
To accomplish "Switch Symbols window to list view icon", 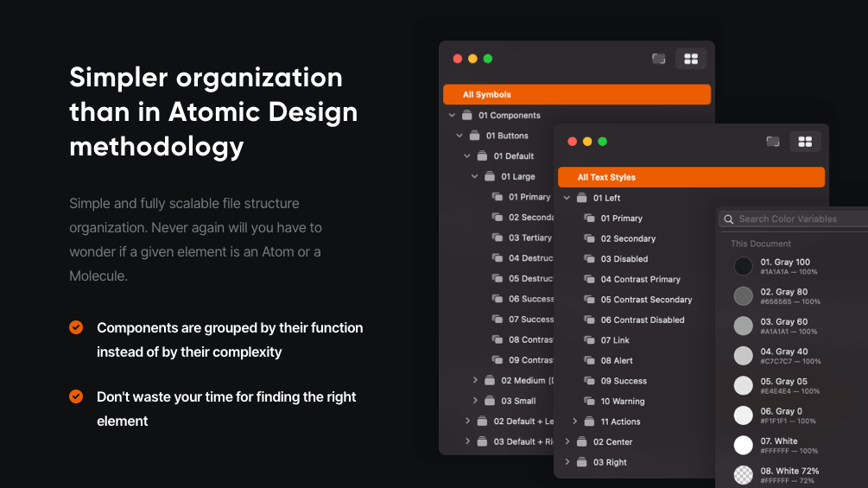I will pos(658,59).
